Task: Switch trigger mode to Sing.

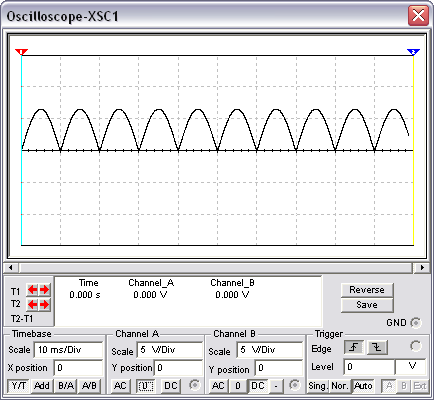Action: click(x=317, y=386)
